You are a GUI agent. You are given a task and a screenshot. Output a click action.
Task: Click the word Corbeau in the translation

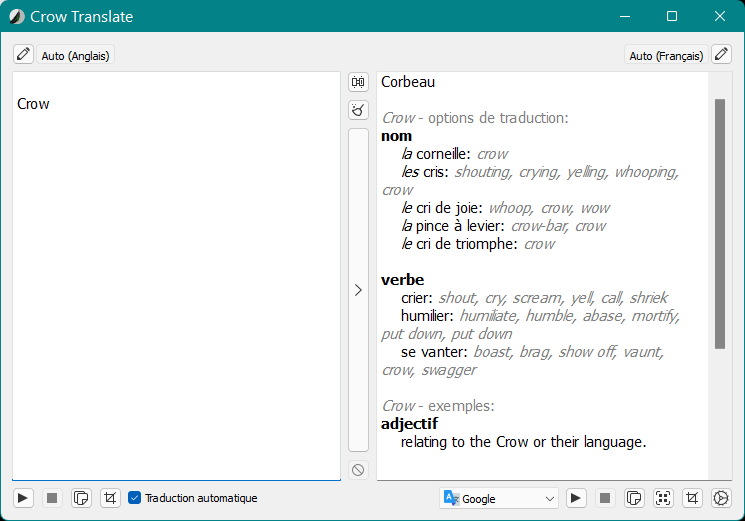pos(408,82)
